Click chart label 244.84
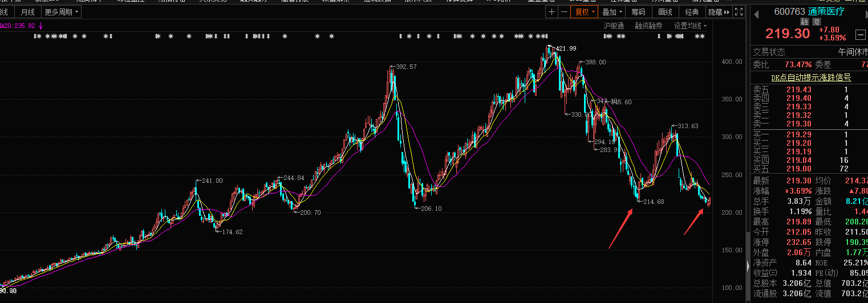The width and height of the screenshot is (868, 303). (294, 178)
